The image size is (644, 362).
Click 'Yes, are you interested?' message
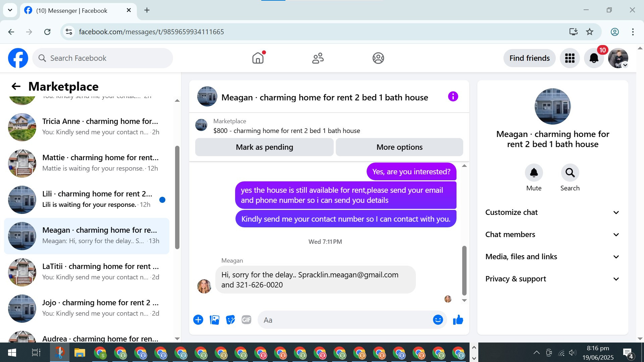411,172
